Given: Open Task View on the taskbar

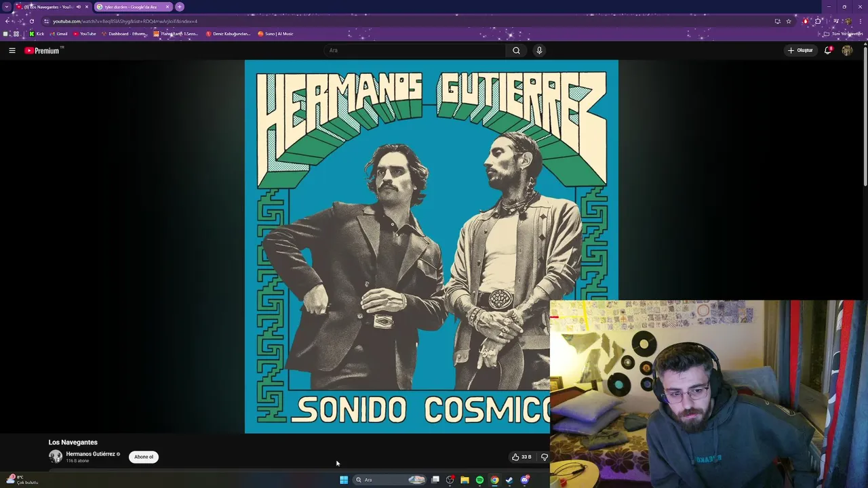Looking at the screenshot, I should pyautogui.click(x=435, y=480).
